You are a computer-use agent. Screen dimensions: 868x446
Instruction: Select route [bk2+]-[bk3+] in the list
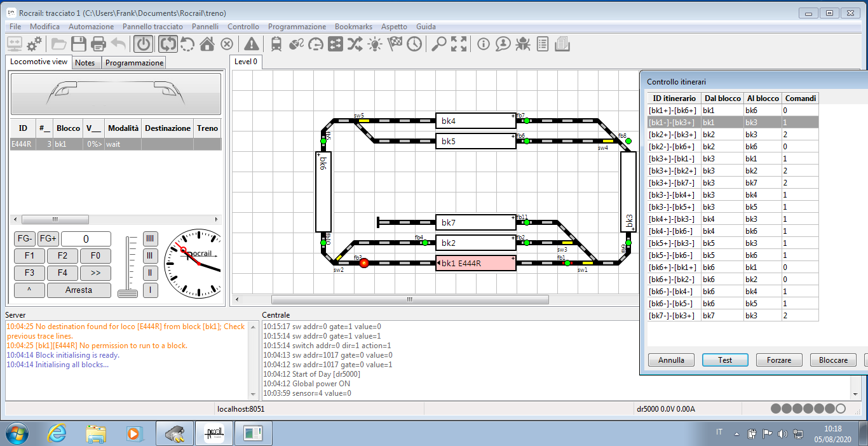pyautogui.click(x=732, y=135)
